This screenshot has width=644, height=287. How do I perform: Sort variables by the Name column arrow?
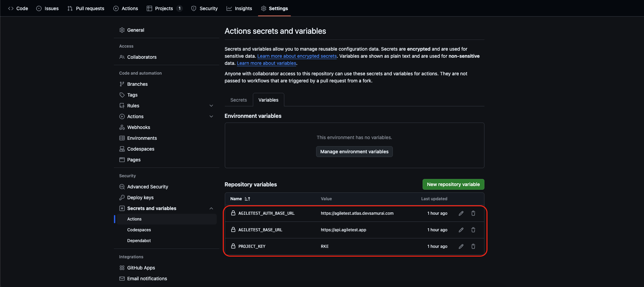click(247, 199)
